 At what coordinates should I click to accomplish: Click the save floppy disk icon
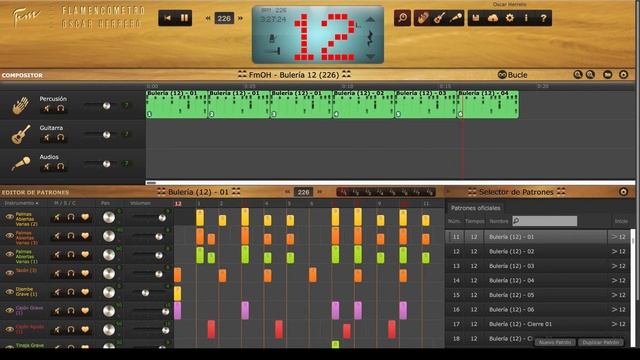(x=476, y=18)
